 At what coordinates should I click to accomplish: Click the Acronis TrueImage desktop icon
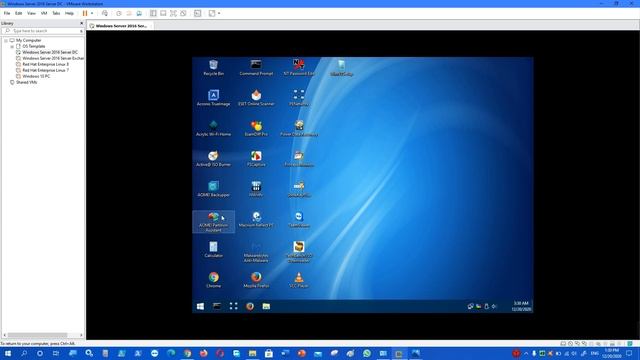click(x=213, y=98)
